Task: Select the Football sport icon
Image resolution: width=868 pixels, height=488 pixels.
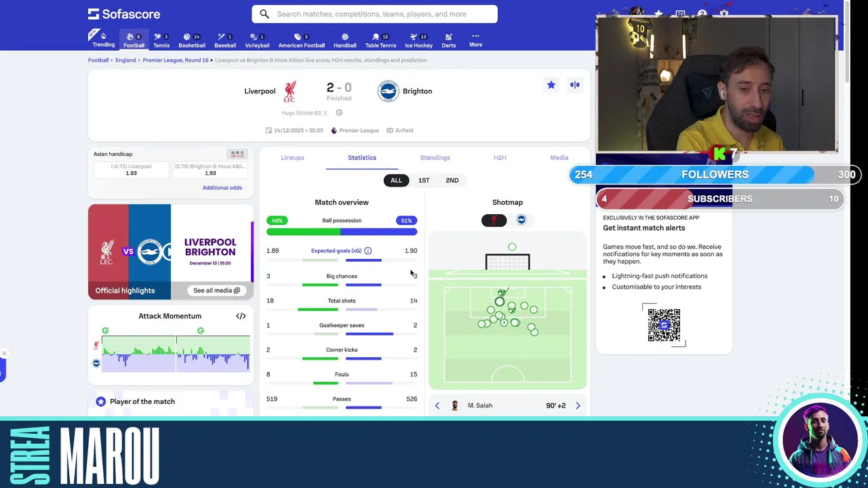Action: (x=134, y=39)
